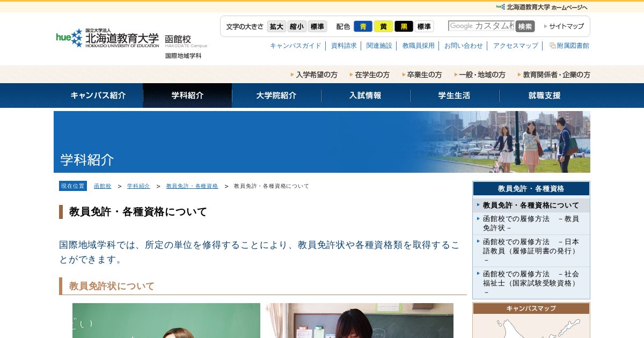The image size is (644, 338).
Task: Open 教職員採用 link
Action: (419, 46)
